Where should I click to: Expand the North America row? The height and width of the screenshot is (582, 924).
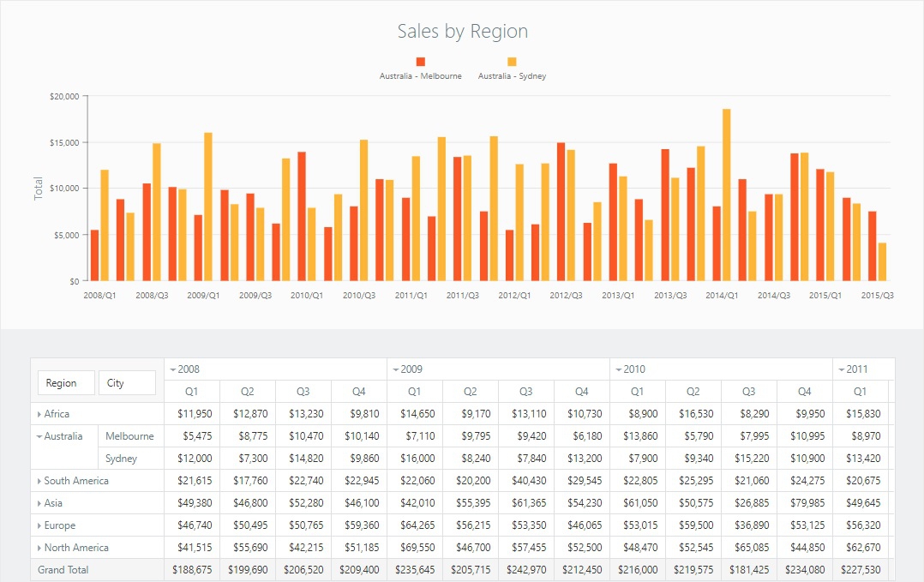[x=39, y=548]
